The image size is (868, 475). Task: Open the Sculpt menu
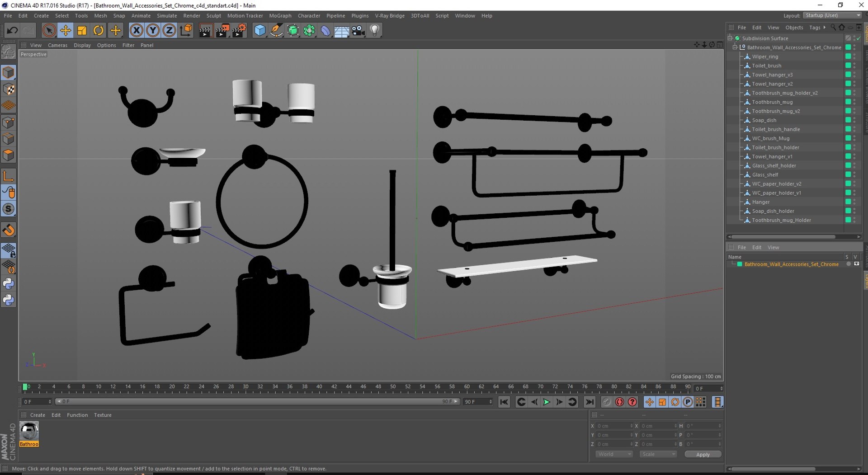tap(214, 15)
